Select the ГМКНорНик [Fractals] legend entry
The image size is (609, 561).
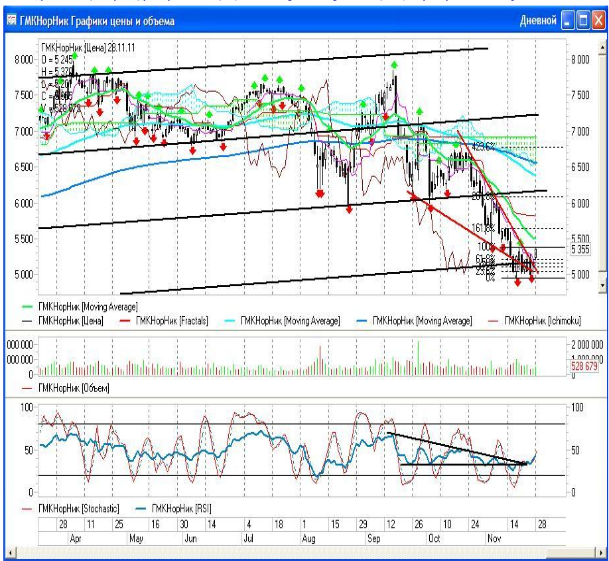pyautogui.click(x=164, y=321)
